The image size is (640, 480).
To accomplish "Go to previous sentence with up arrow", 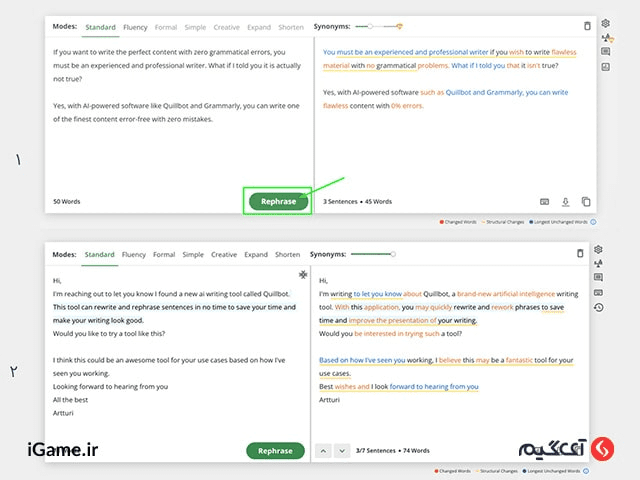I will (x=323, y=451).
